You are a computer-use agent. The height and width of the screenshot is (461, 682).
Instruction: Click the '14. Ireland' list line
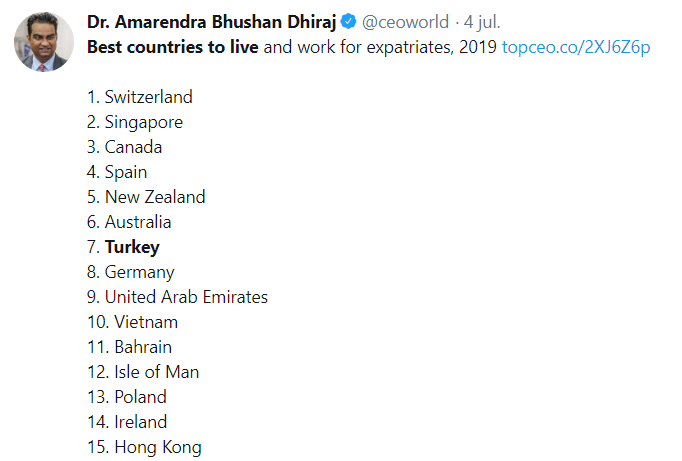click(127, 422)
